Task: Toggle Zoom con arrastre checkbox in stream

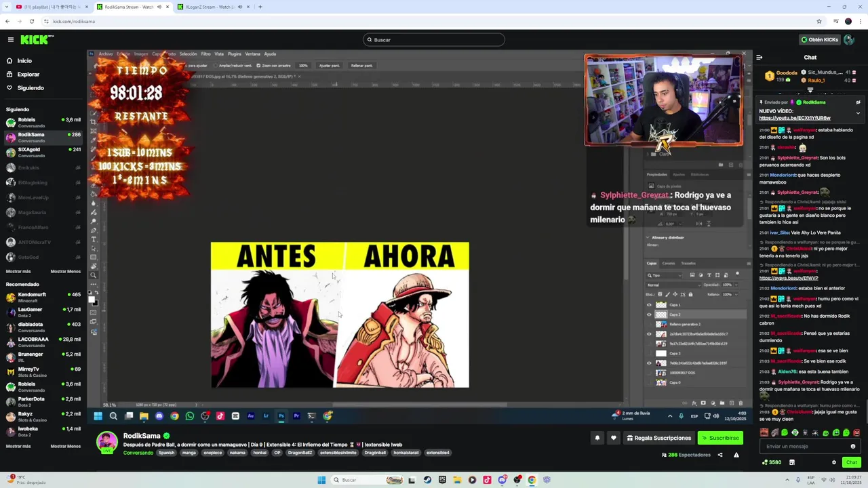Action: 258,66
